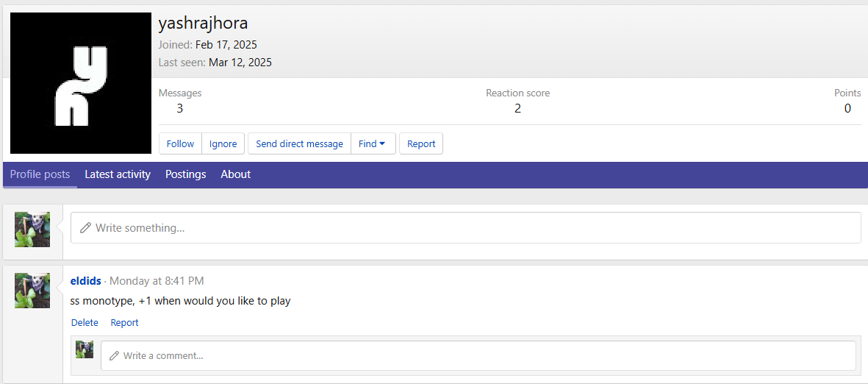This screenshot has height=384, width=868.
Task: Report the yashrajhora profile
Action: pyautogui.click(x=421, y=143)
